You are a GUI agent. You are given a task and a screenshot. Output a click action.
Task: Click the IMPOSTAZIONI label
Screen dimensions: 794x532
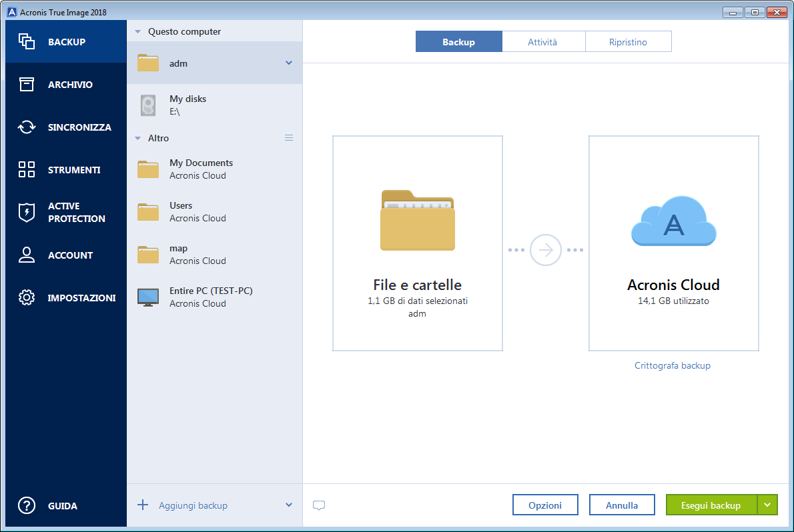pyautogui.click(x=81, y=297)
